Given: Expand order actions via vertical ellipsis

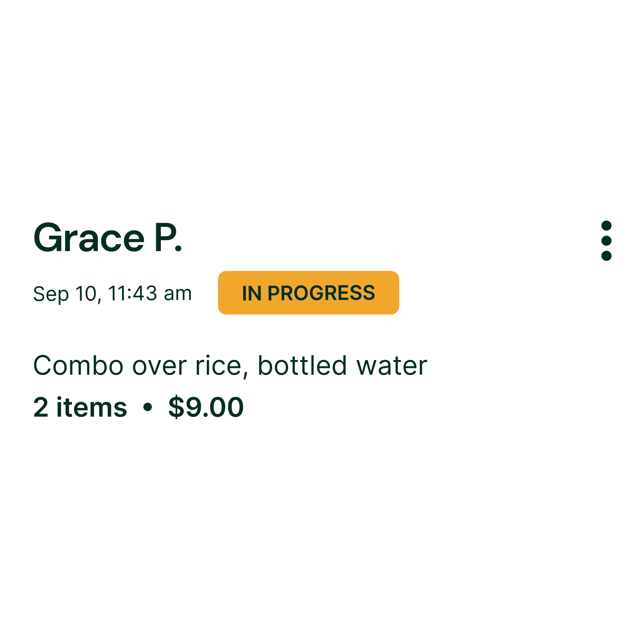Looking at the screenshot, I should (x=606, y=241).
